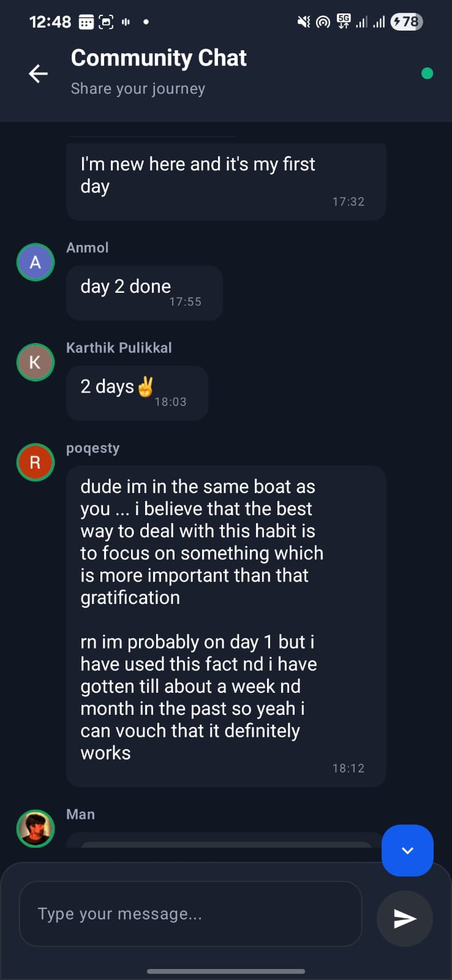Tap the Karthik Pulikkal username
Image resolution: width=452 pixels, height=980 pixels.
119,348
